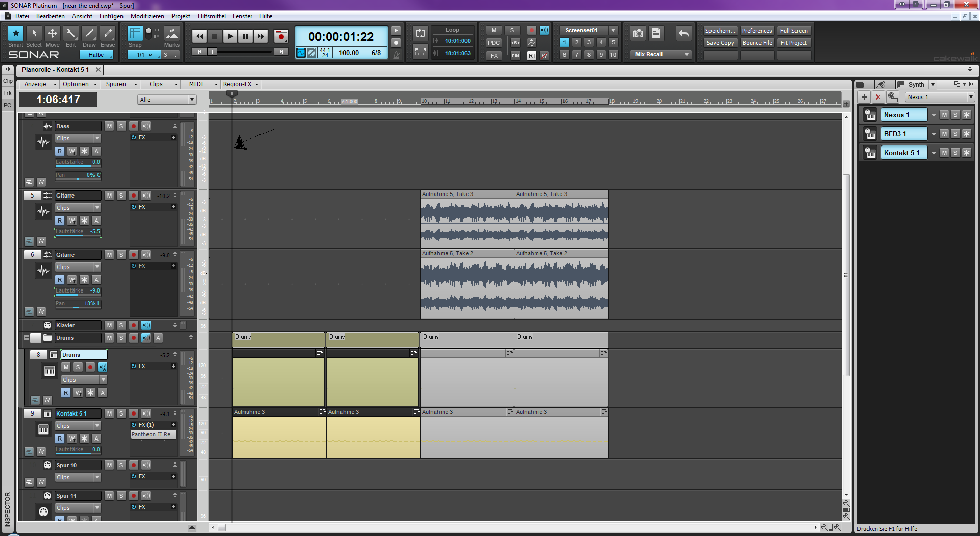The image size is (980, 536).
Task: Collapse the Drums folder track
Action: point(27,338)
